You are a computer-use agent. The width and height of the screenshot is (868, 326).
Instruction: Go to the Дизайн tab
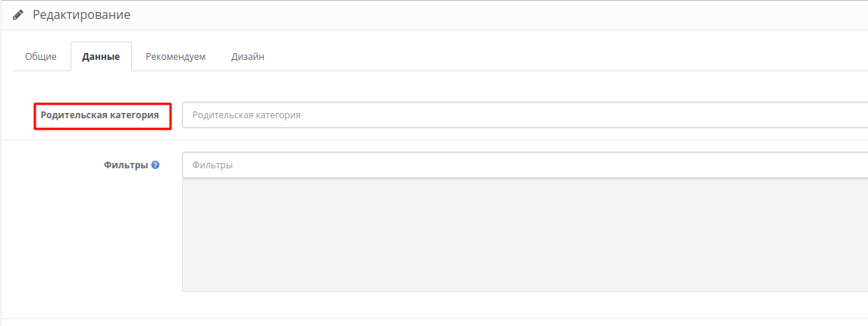(x=248, y=57)
